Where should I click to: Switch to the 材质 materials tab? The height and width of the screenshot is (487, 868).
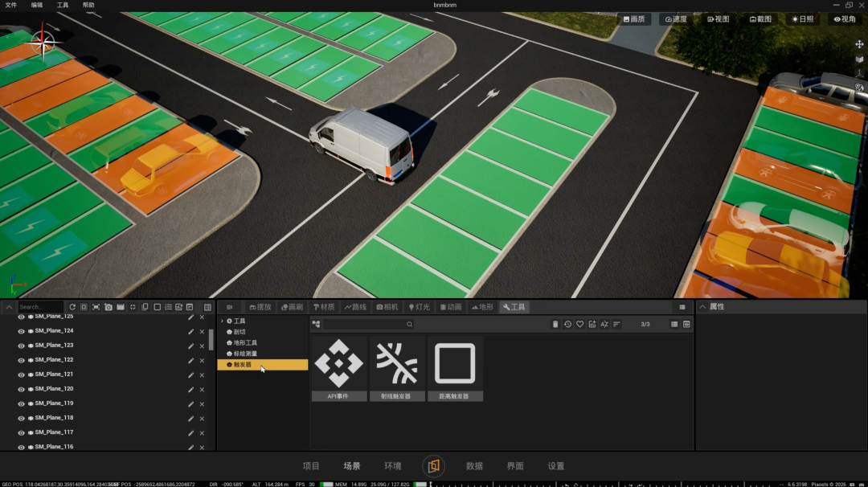(x=324, y=307)
